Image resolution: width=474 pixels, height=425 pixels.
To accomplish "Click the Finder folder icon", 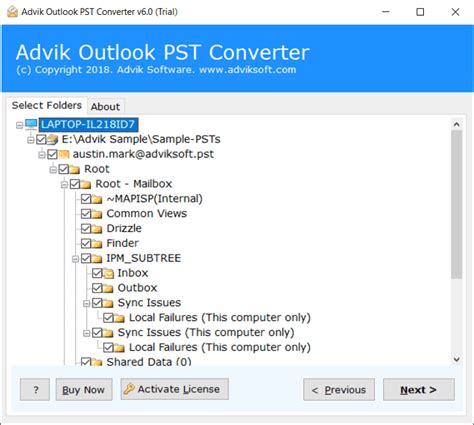I will click(97, 243).
